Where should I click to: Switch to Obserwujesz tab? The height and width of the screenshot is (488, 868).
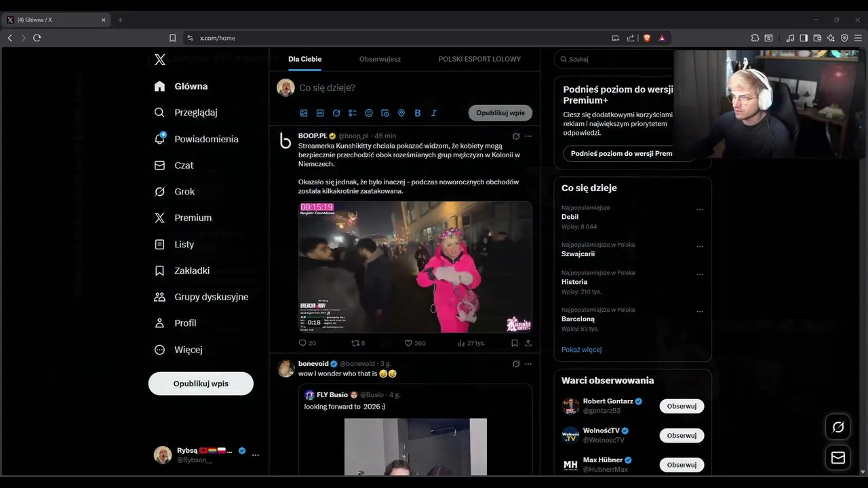[x=380, y=59]
